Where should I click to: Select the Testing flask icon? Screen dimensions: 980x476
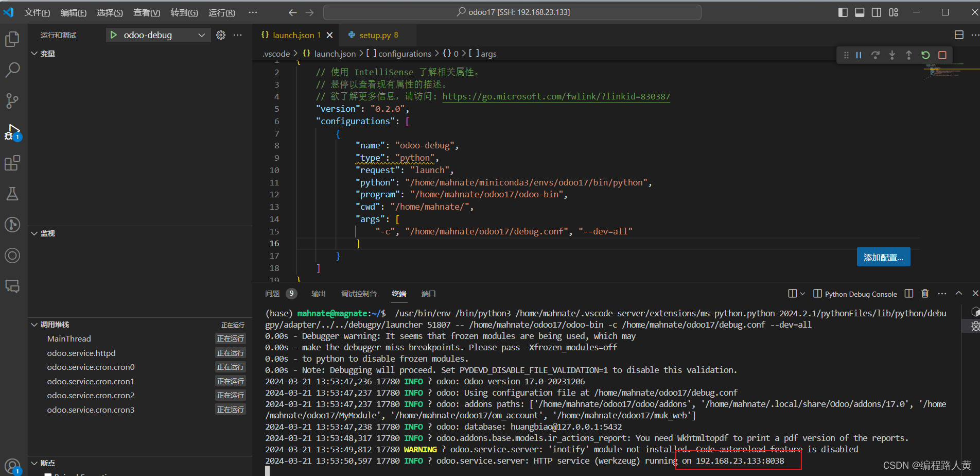click(12, 194)
